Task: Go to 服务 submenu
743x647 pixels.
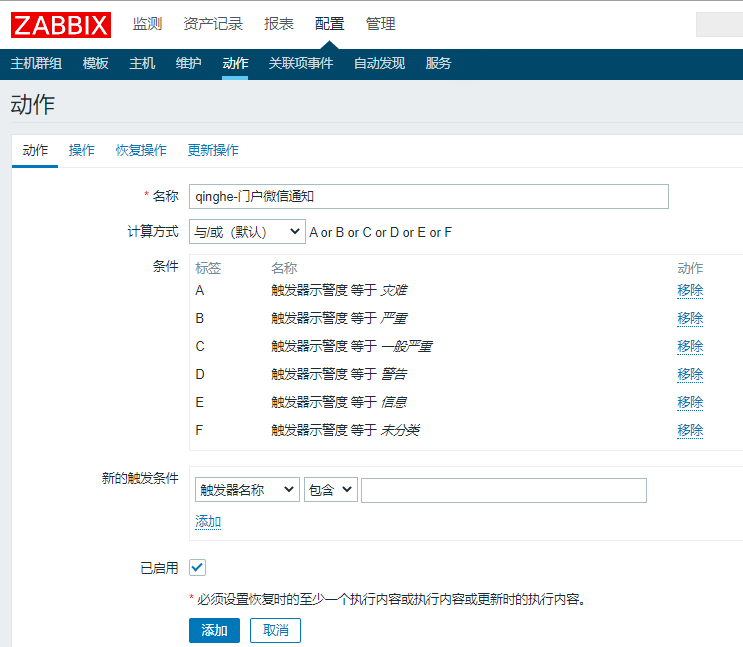Action: [438, 63]
